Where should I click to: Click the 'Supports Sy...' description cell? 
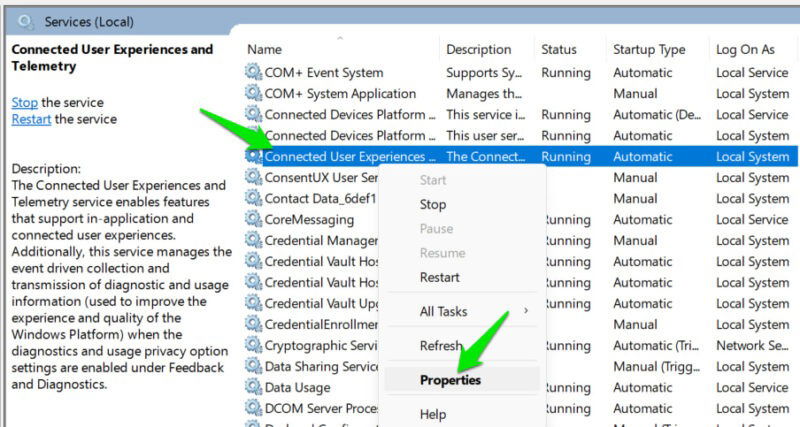point(484,73)
